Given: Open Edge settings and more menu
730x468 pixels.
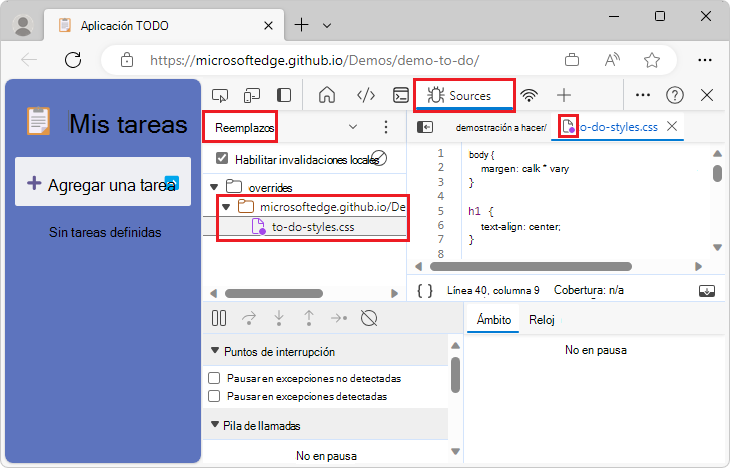Looking at the screenshot, I should click(x=705, y=60).
